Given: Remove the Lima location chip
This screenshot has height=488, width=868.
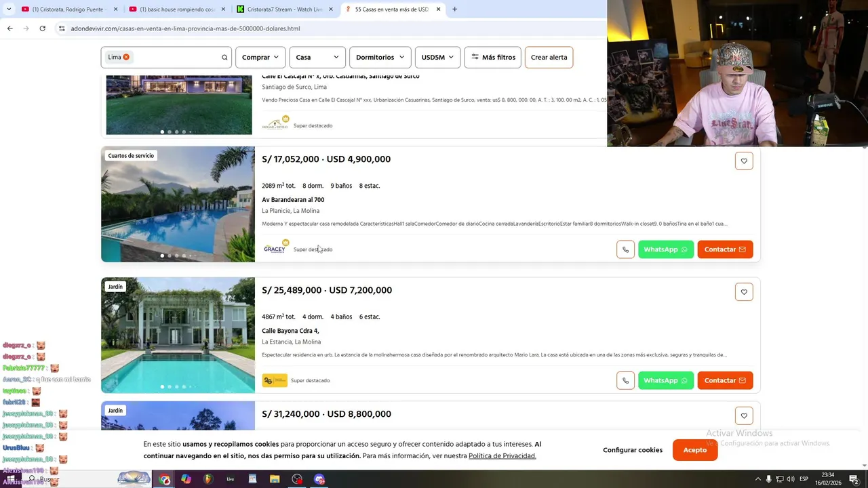Looking at the screenshot, I should [x=126, y=57].
